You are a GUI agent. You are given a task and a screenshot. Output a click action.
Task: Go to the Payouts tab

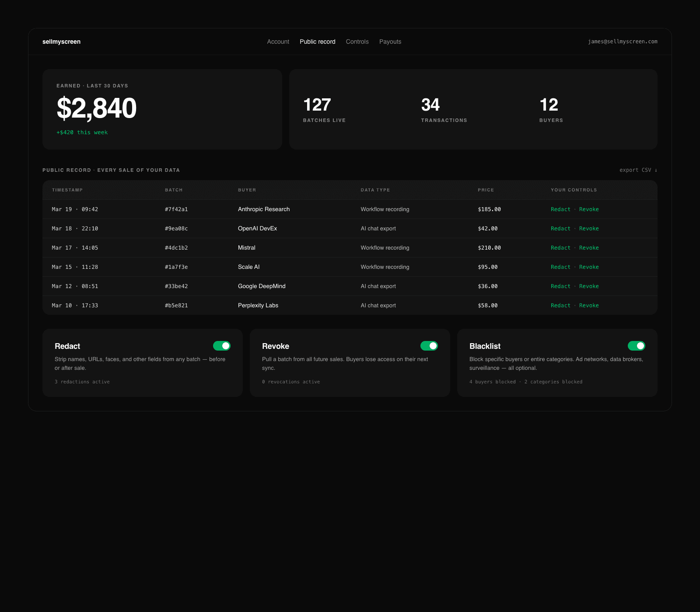coord(390,42)
